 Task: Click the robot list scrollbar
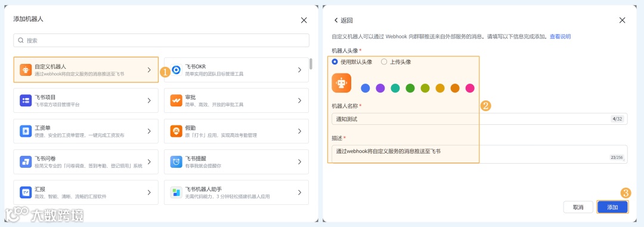pos(311,64)
